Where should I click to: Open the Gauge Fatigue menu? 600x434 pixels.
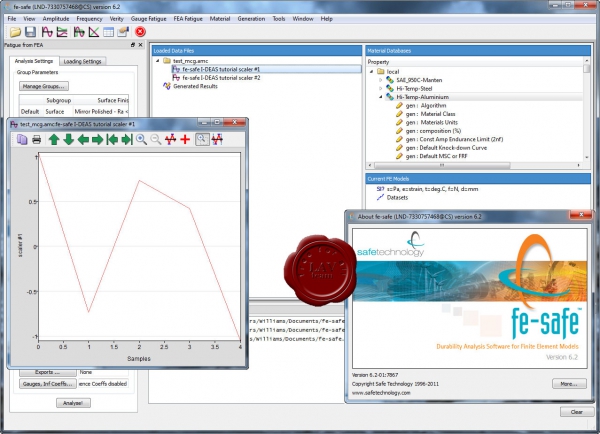(x=148, y=18)
